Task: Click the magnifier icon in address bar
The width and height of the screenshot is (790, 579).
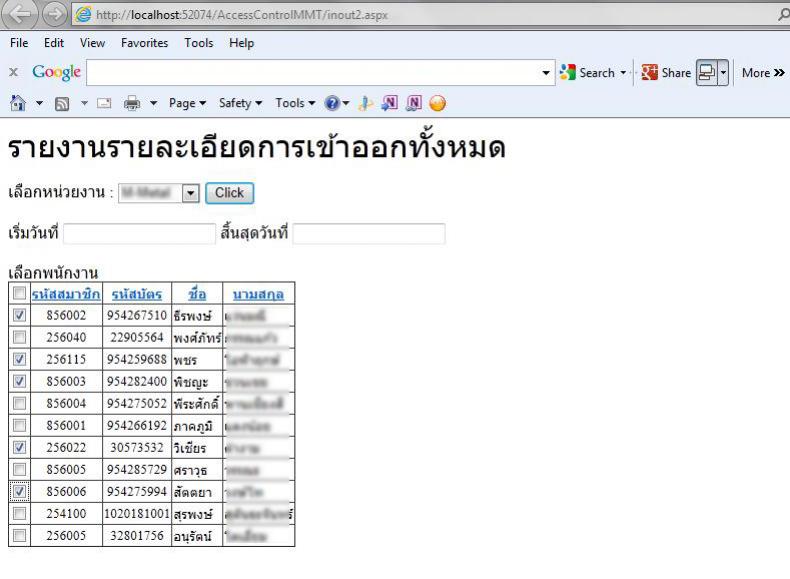Action: point(783,14)
